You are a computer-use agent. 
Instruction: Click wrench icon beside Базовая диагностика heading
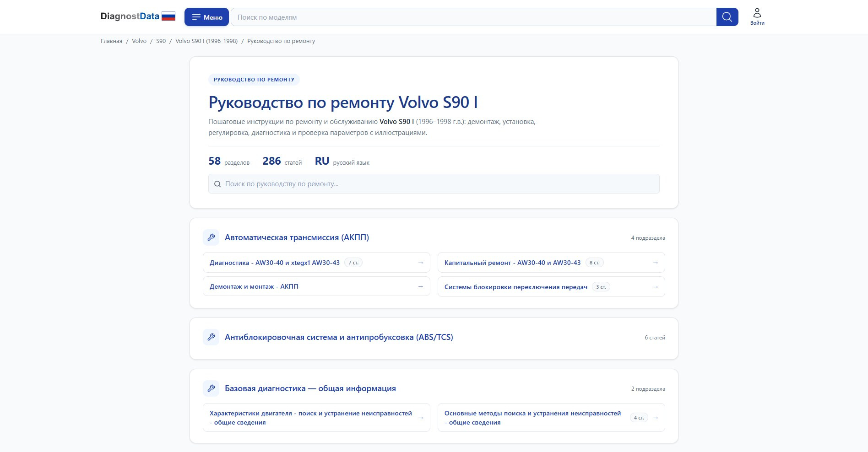[x=211, y=388]
